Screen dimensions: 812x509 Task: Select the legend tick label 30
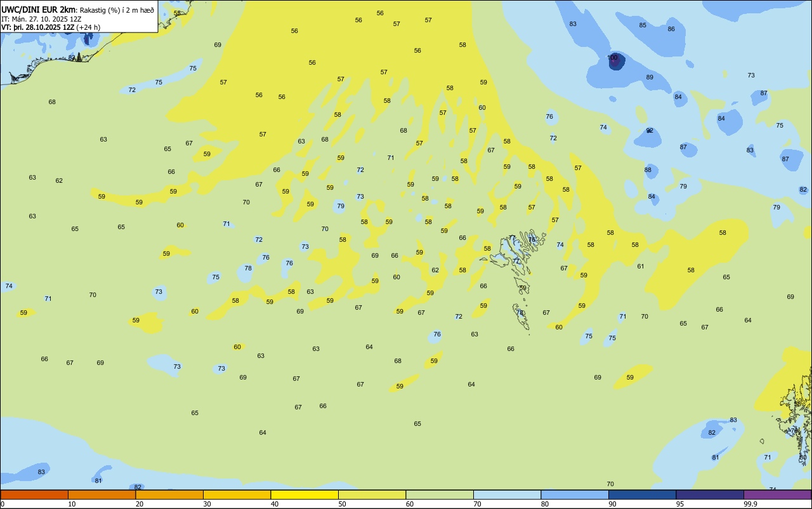click(x=207, y=504)
